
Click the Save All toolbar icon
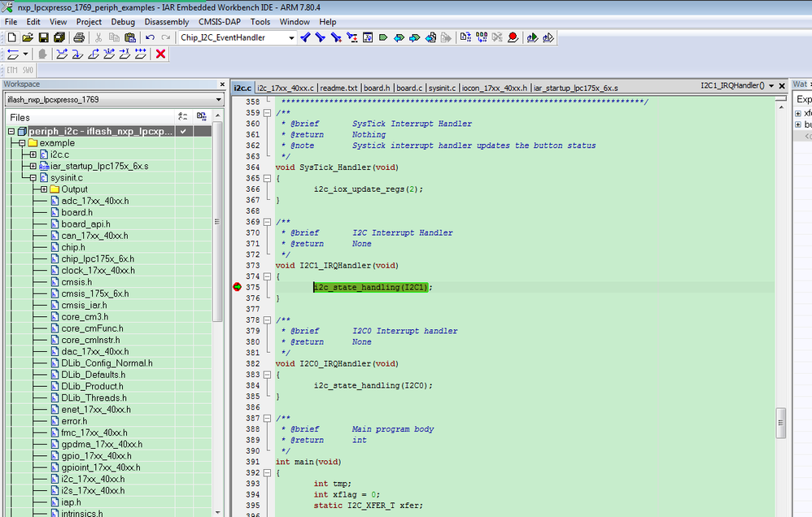click(59, 37)
